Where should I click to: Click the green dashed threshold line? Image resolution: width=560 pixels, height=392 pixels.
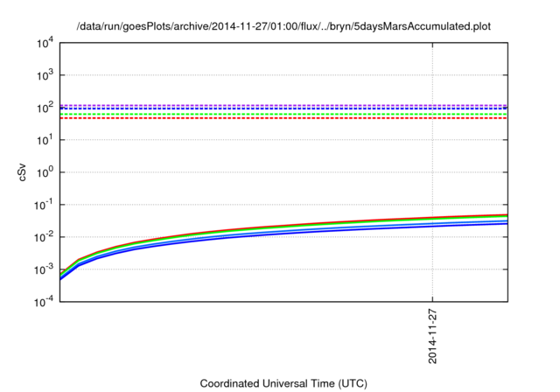283,115
